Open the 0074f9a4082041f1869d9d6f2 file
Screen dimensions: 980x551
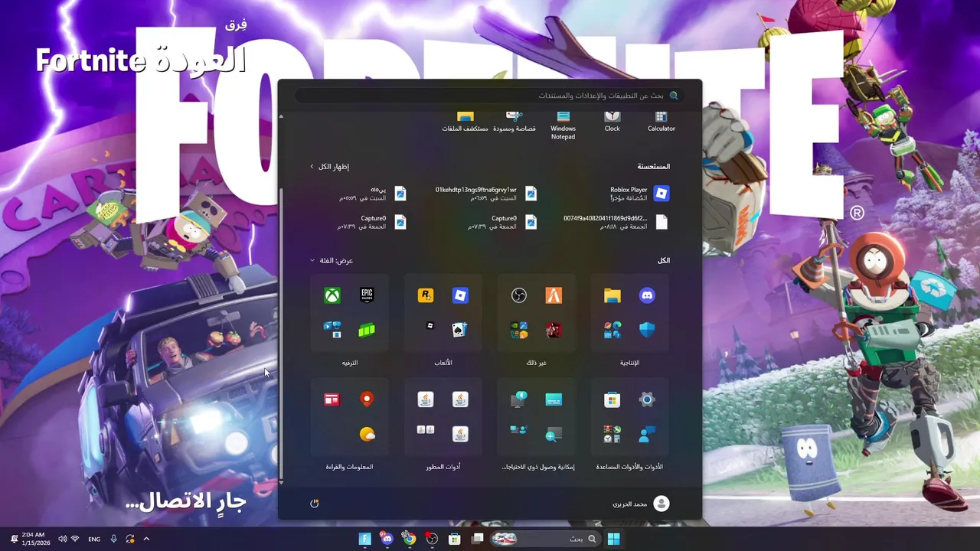[616, 222]
